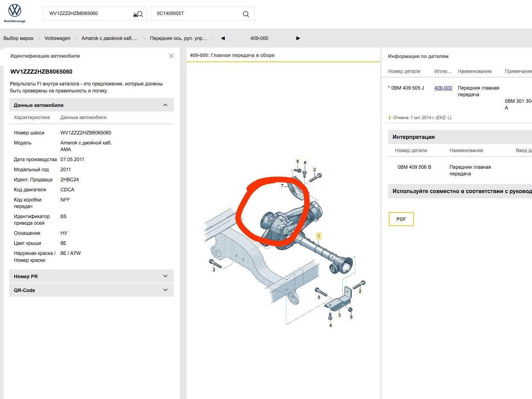Screen dimensions: 532x399
Task: Click title 409-000: Главная передача в сборе
Action: coord(232,55)
